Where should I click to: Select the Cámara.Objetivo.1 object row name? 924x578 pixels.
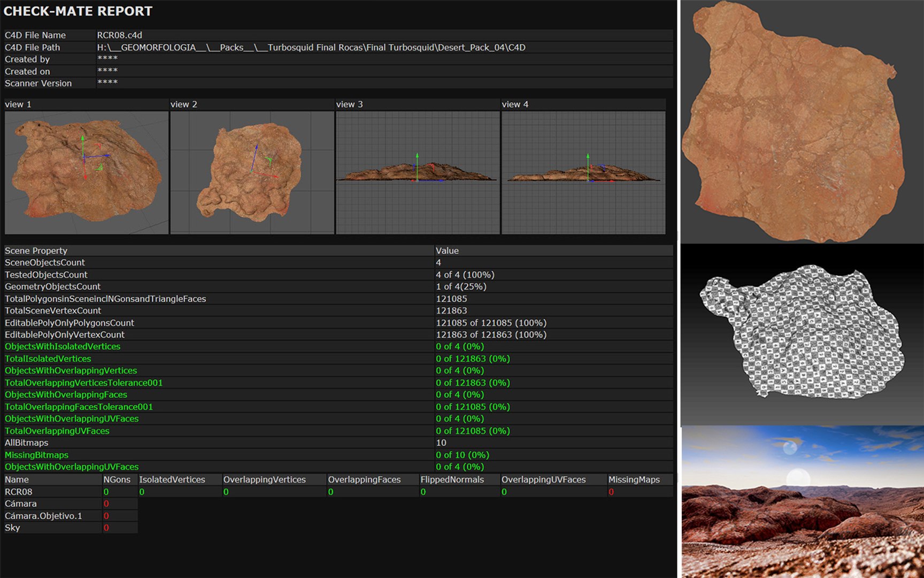[x=43, y=516]
